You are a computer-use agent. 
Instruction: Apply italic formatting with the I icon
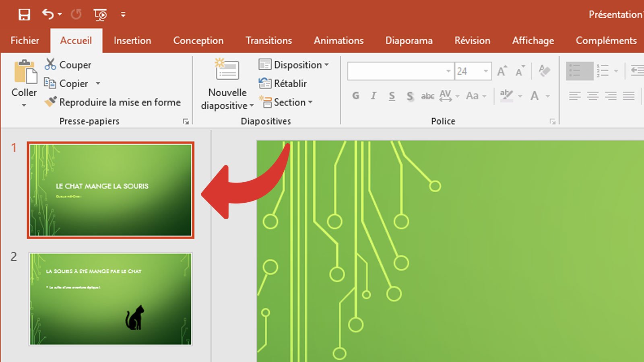pos(373,96)
